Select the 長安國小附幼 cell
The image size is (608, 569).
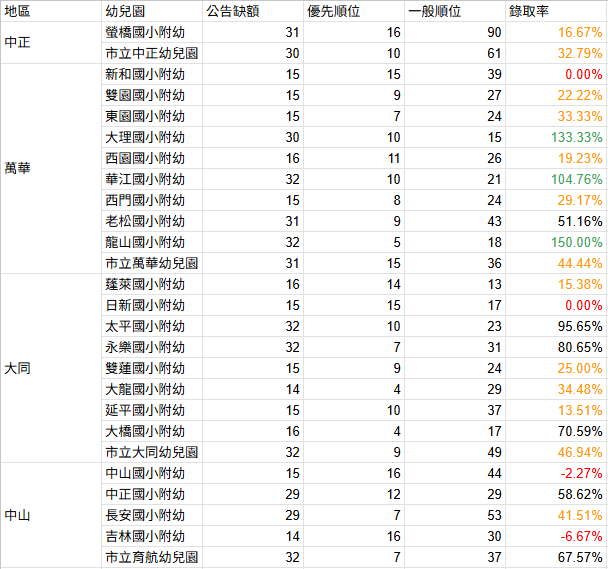pyautogui.click(x=152, y=515)
